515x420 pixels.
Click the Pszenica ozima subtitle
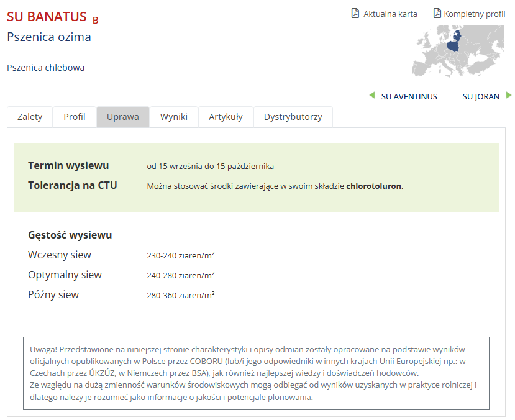(x=49, y=37)
